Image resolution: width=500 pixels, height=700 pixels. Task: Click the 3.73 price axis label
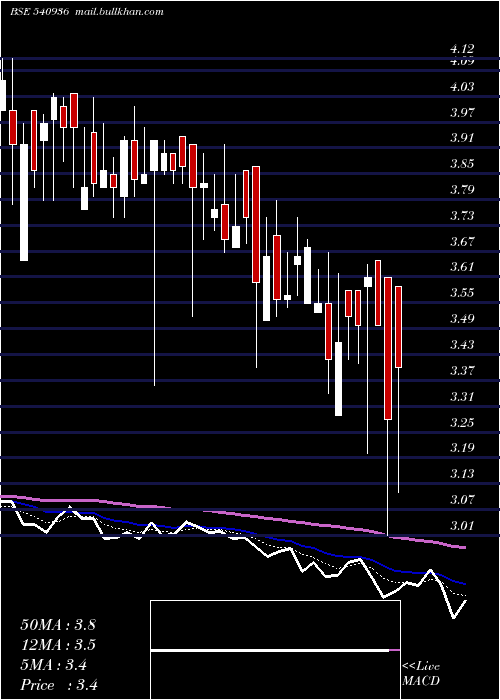click(x=462, y=216)
